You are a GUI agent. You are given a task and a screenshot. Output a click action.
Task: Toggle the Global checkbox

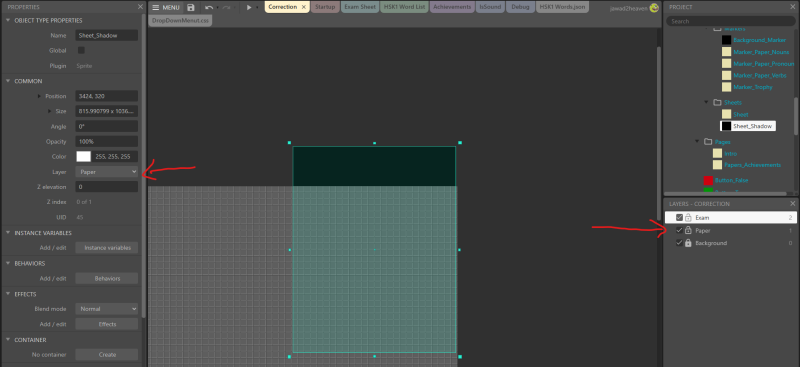click(81, 51)
